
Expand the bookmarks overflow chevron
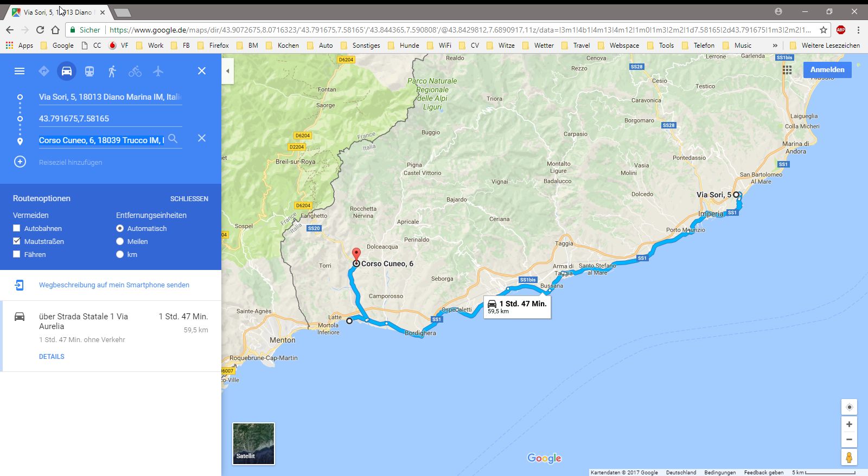click(775, 46)
